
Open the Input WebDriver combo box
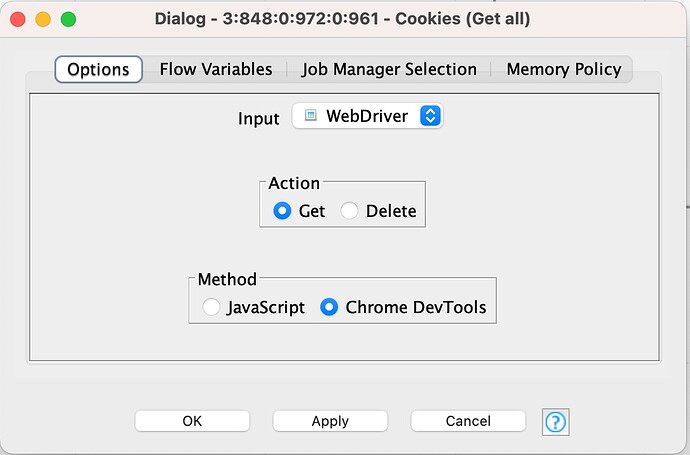coord(367,116)
